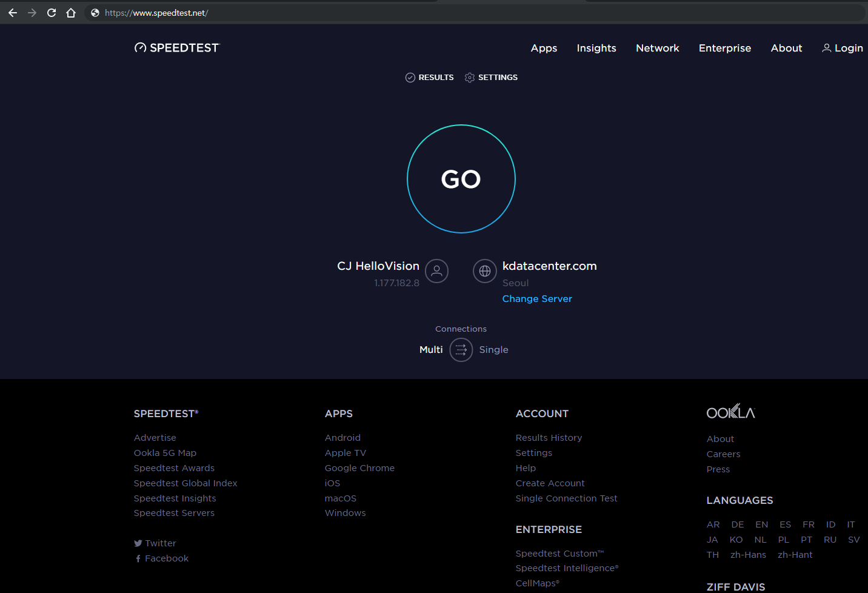Viewport: 868px width, 593px height.
Task: Open Speedtest Custom link
Action: pos(559,554)
